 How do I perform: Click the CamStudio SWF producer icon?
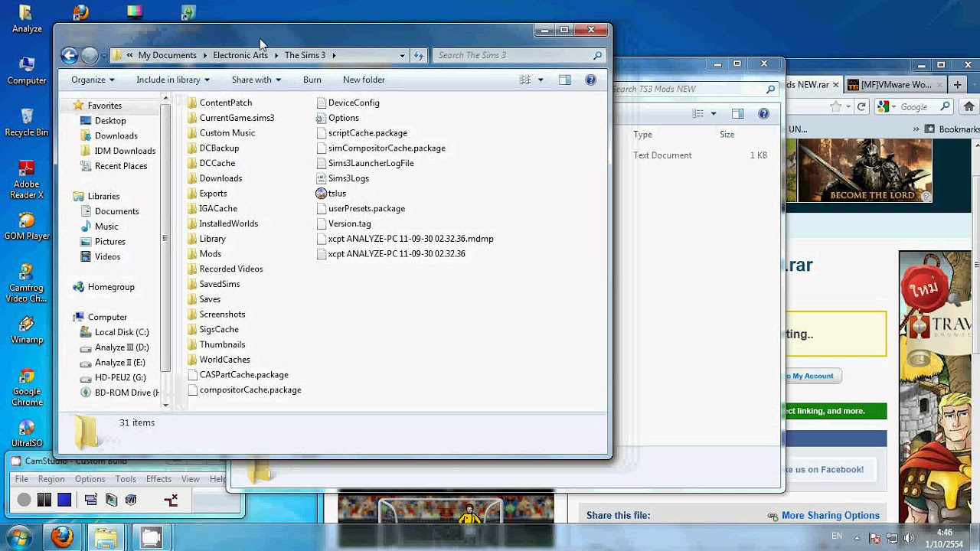coord(131,500)
